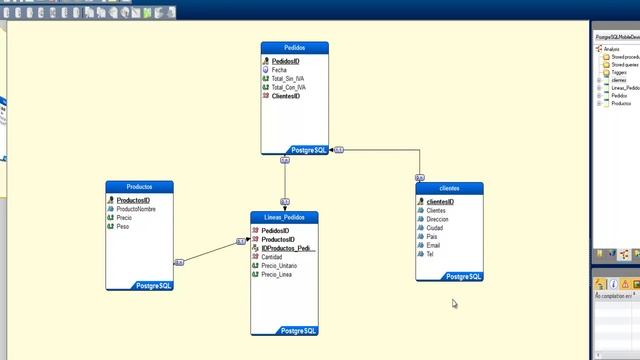Viewport: 640px width, 360px height.
Task: Click the composite key icon beside IDProductos_Pedi...
Action: click(x=256, y=248)
